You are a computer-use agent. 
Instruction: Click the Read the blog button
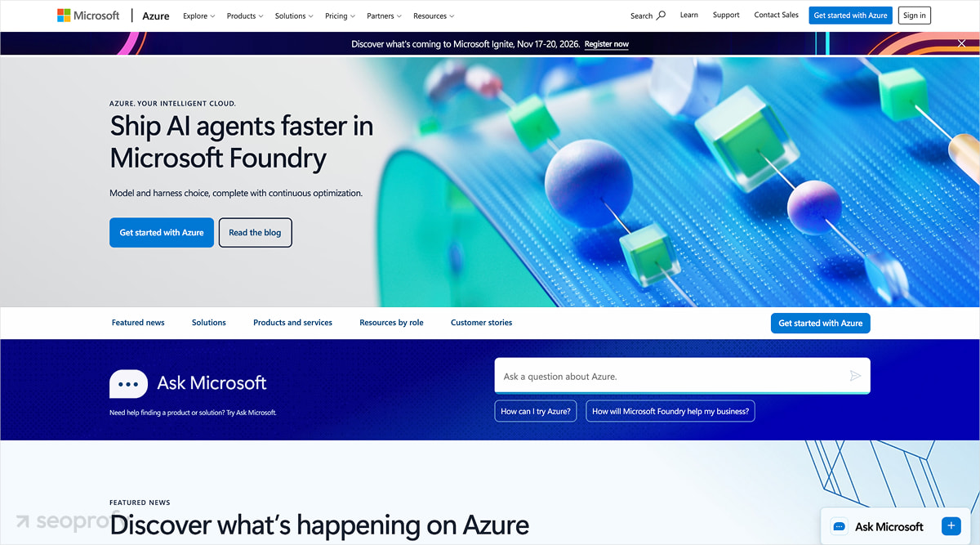point(255,233)
